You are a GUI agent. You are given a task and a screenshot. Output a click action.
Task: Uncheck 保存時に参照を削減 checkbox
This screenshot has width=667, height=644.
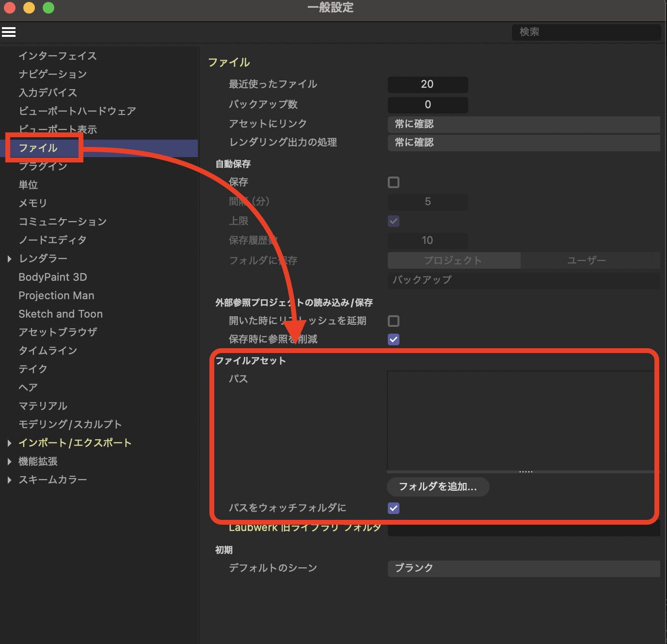pyautogui.click(x=394, y=339)
